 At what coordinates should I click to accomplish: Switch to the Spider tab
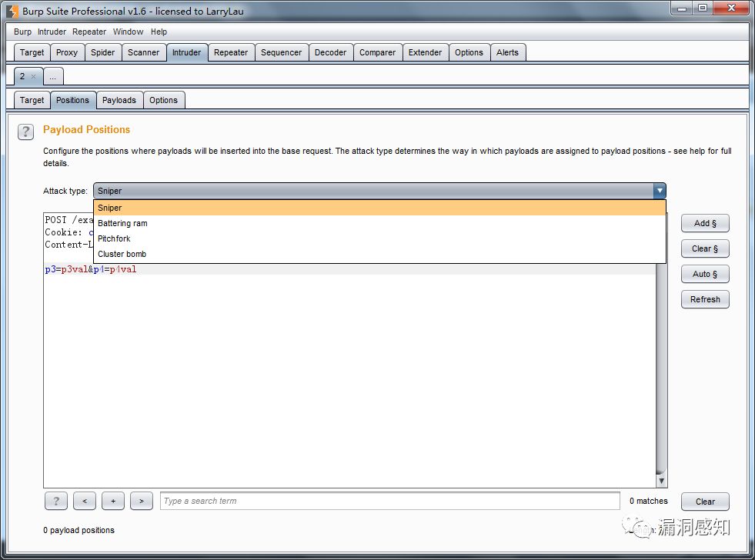coord(103,52)
